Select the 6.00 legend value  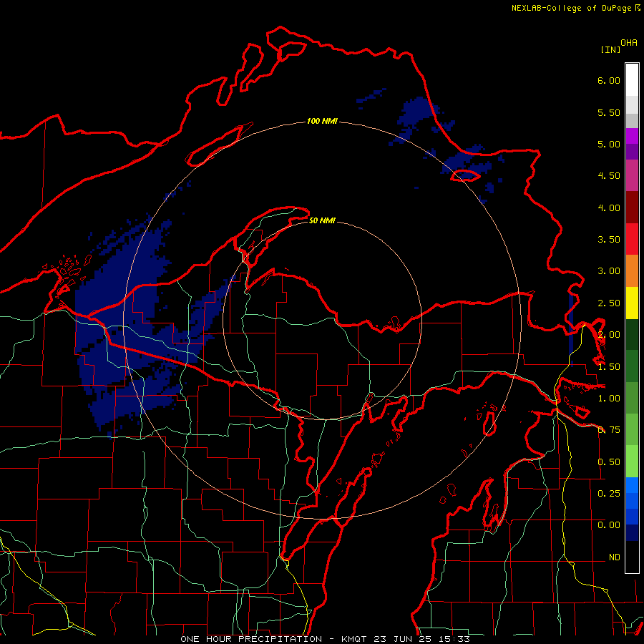[x=609, y=80]
